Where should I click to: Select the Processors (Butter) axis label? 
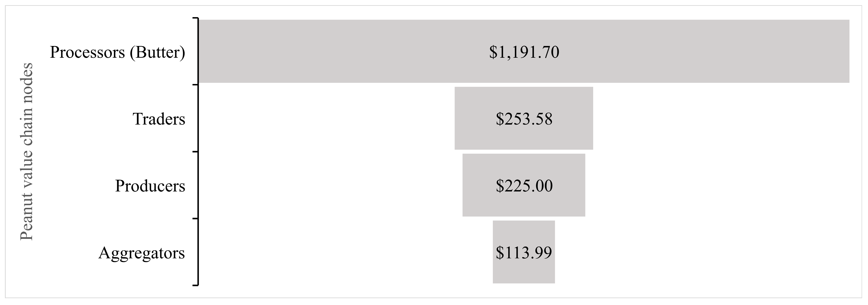pyautogui.click(x=117, y=52)
